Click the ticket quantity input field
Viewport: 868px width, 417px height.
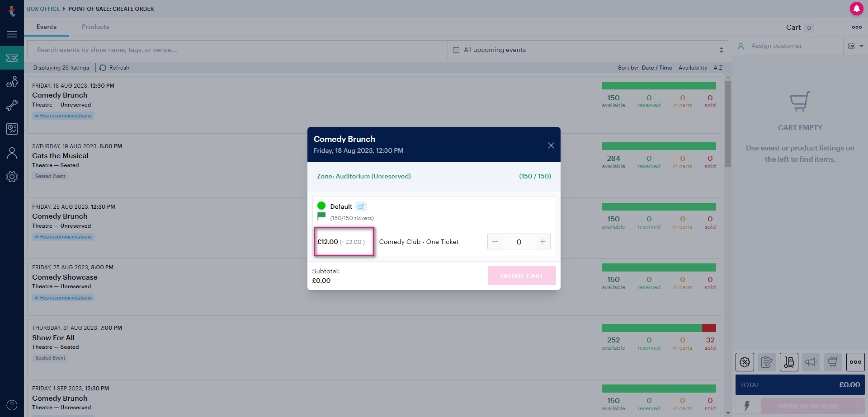pos(519,242)
